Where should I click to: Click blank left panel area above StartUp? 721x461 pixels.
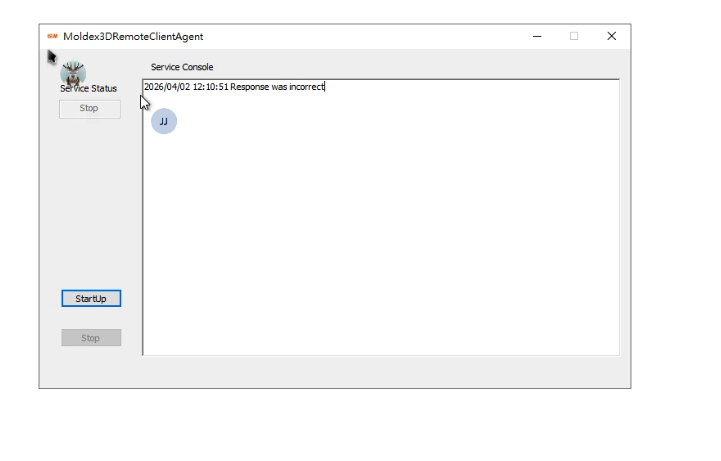tap(90, 200)
